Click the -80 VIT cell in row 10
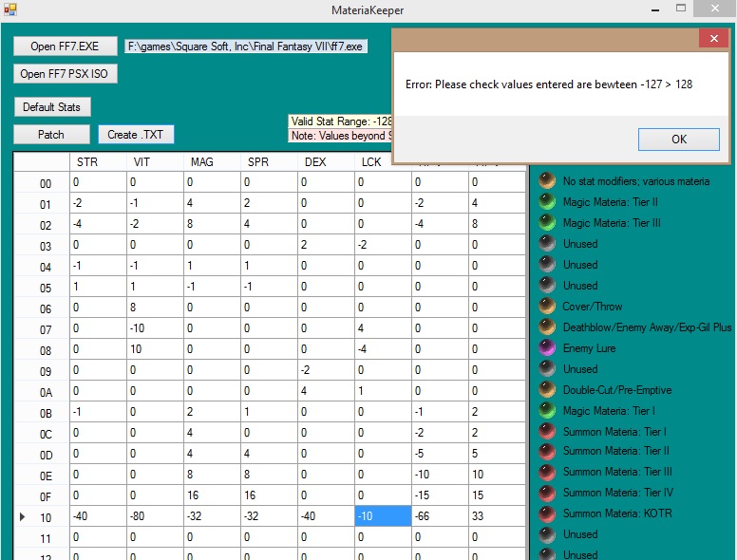Screen dimensions: 737x560 pos(155,515)
